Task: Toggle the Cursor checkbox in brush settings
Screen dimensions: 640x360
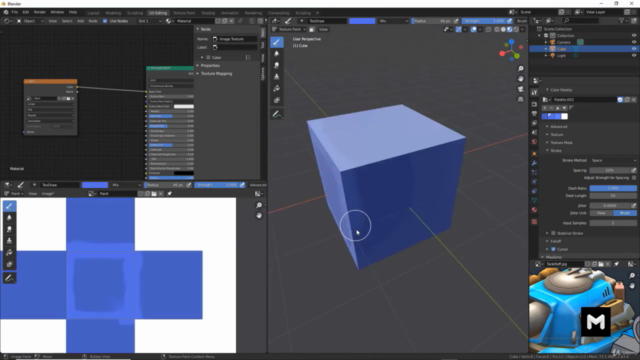Action: 553,249
